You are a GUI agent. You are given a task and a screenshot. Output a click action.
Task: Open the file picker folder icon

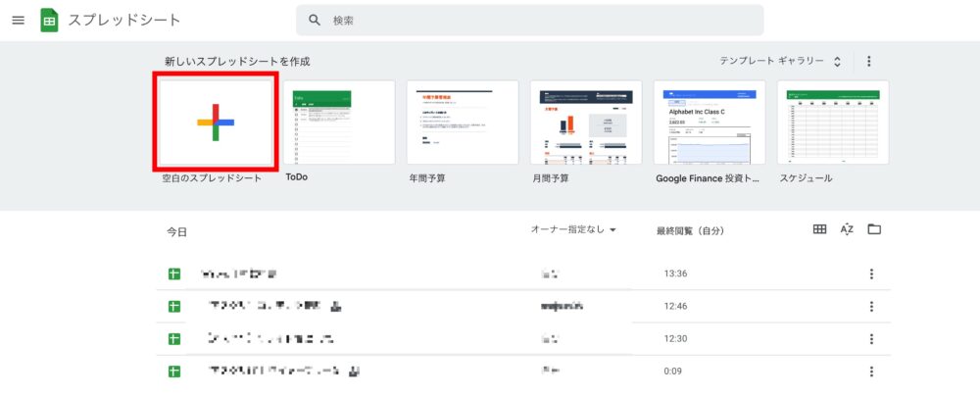click(x=874, y=229)
